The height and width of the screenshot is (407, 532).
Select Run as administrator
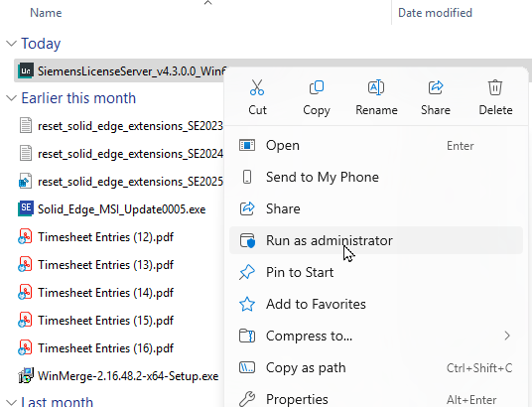click(x=376, y=240)
